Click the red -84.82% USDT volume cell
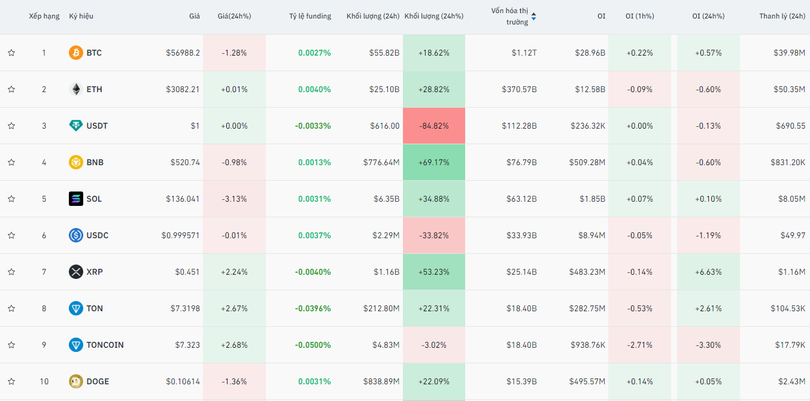Viewport: 810px width, 401px height. (x=434, y=126)
